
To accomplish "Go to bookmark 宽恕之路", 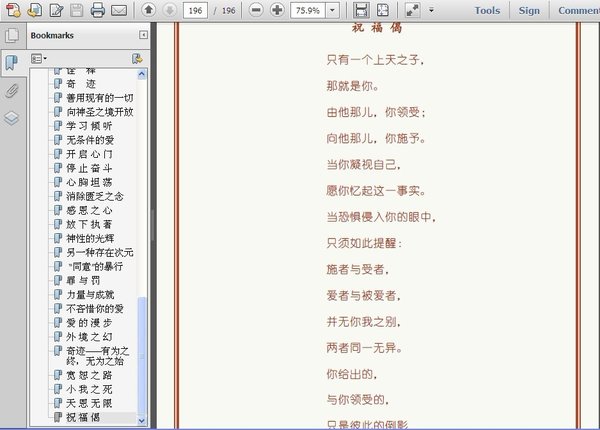I will coord(89,375).
